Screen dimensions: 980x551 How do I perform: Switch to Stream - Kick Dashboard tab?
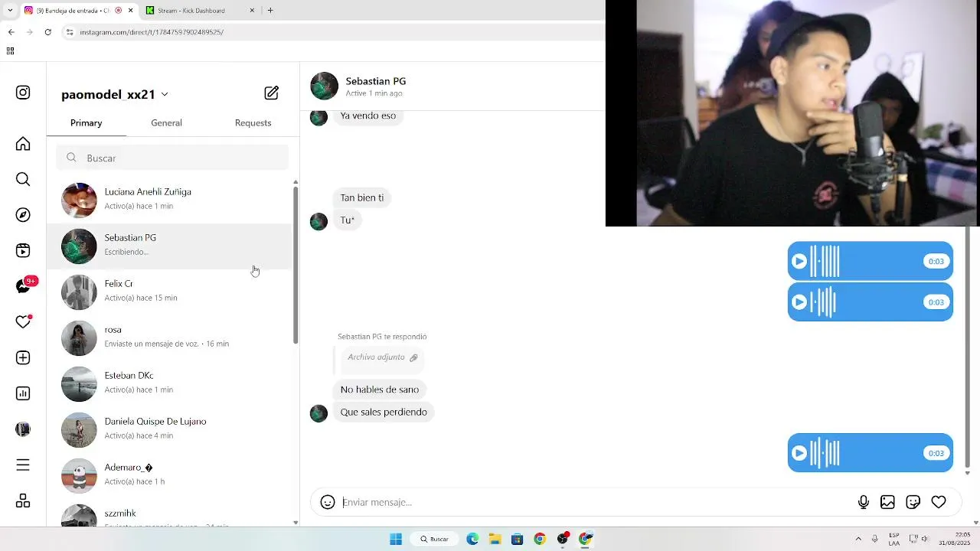pyautogui.click(x=201, y=11)
